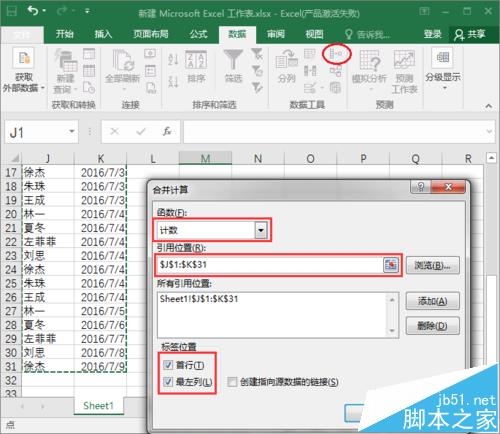The width and height of the screenshot is (500, 434).
Task: Click the Properties icon in 连接 group
Action: pyautogui.click(x=150, y=71)
